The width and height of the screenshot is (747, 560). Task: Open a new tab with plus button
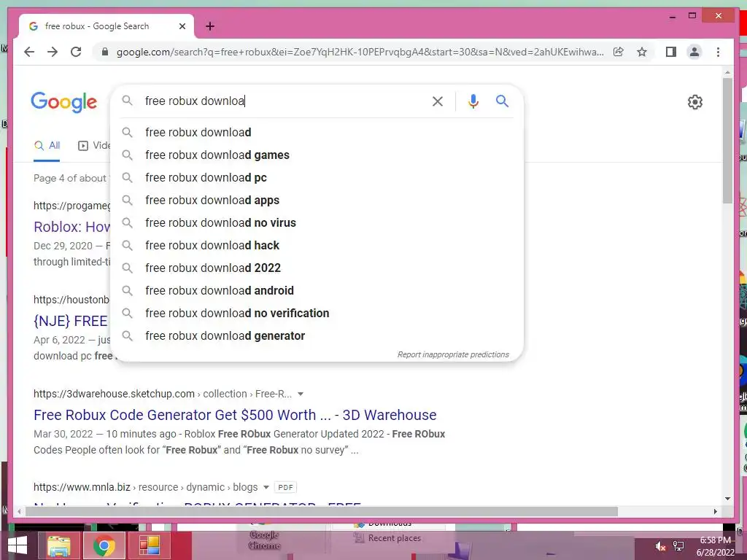tap(210, 26)
